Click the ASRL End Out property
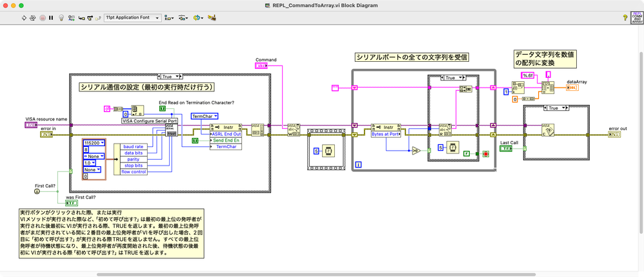The width and height of the screenshot is (644, 277). point(226,134)
